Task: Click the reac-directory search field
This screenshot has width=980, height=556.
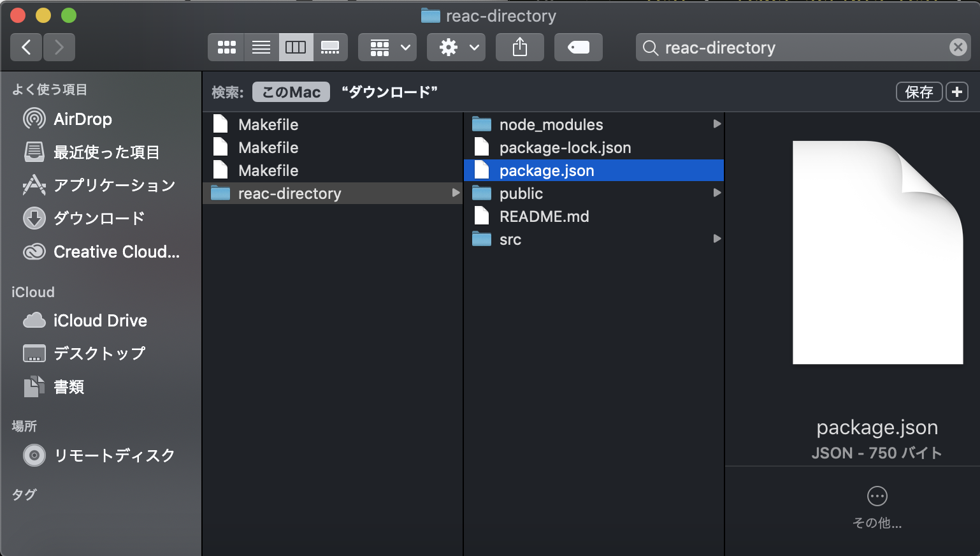Action: [x=796, y=48]
